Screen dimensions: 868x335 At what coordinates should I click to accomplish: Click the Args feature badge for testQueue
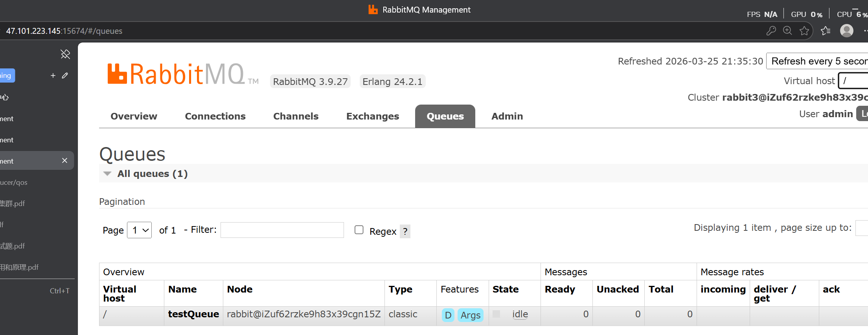coord(471,315)
